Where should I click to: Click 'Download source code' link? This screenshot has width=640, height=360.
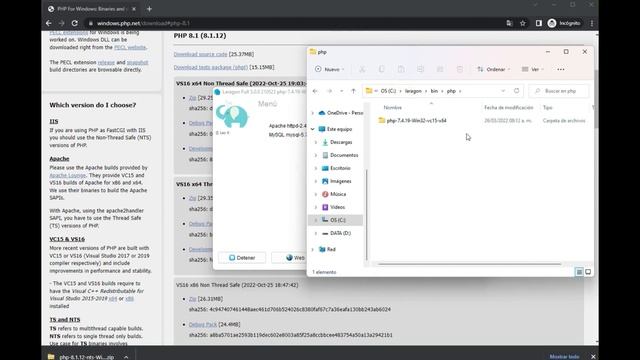[200, 54]
